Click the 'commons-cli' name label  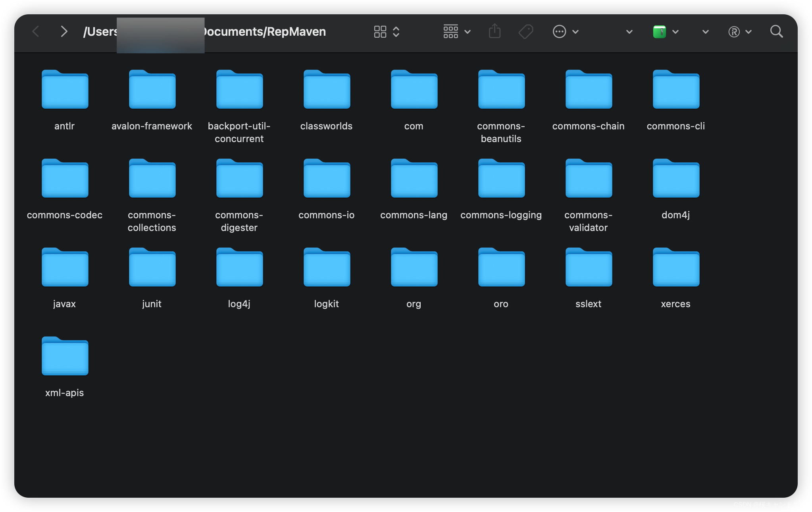tap(675, 126)
